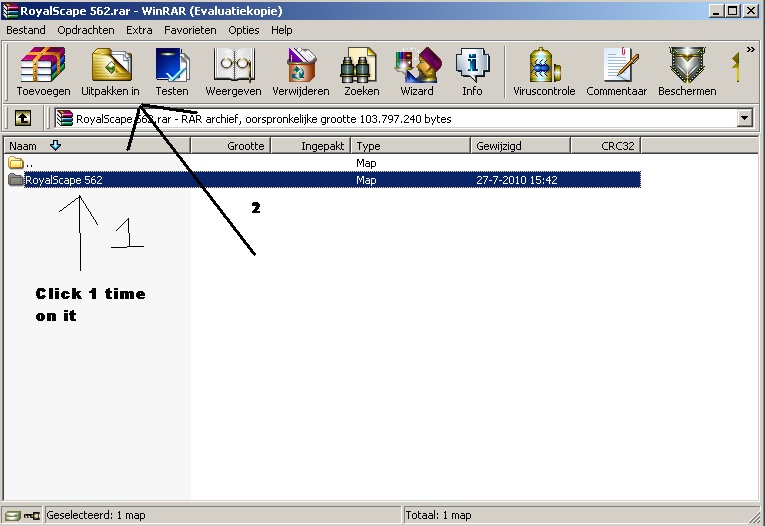
Task: Click the Beschermen protect icon
Action: tap(687, 72)
